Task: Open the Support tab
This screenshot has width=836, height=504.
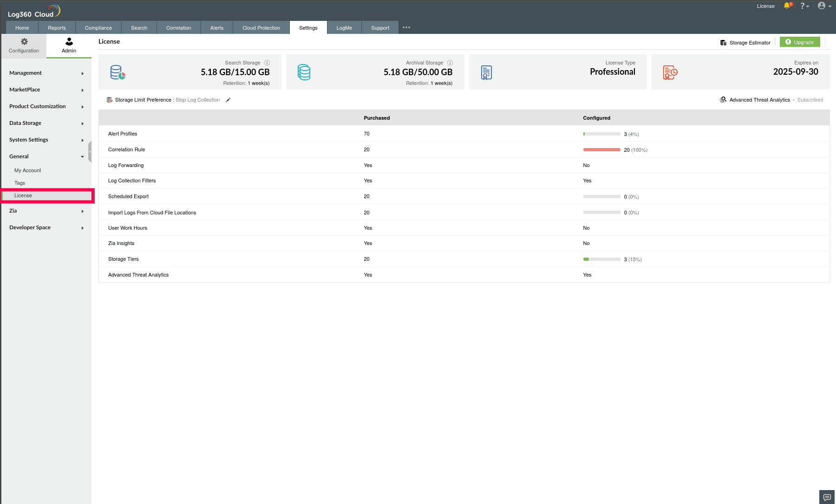Action: [380, 28]
